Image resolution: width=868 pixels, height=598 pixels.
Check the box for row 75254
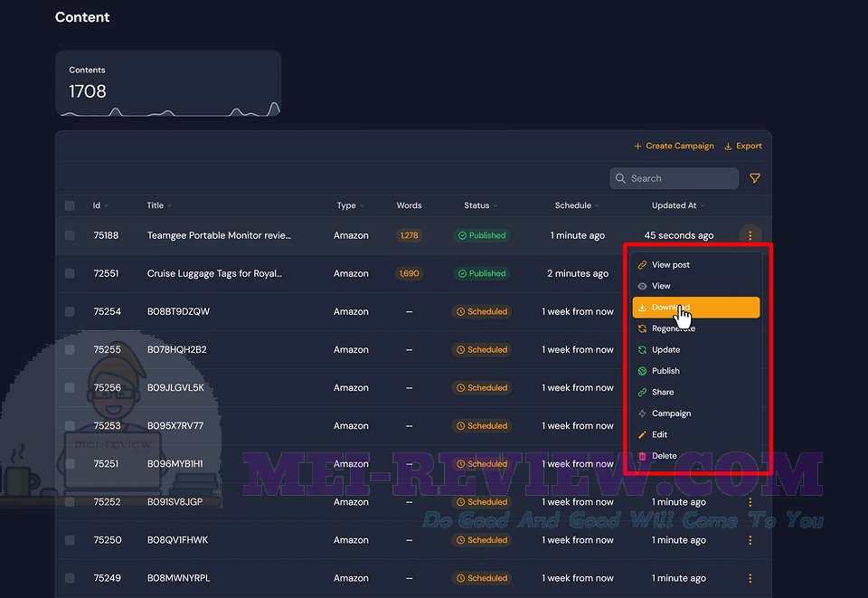click(70, 312)
